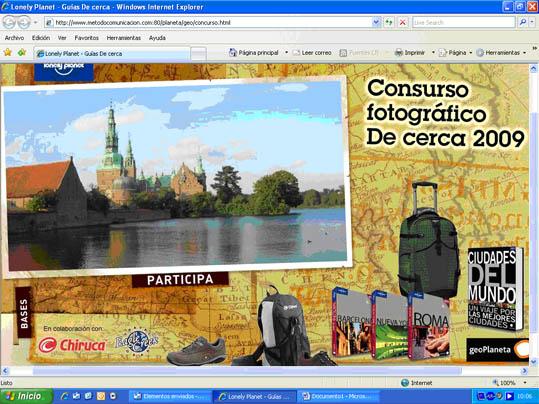Screen dimensions: 539x404
Task: Click the lonely planet logo banner
Action: (64, 71)
